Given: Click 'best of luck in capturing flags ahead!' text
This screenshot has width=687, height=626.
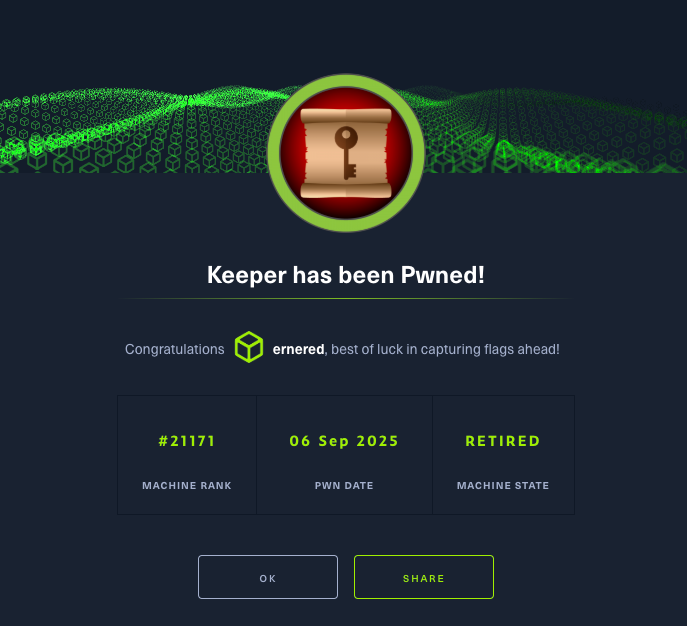Looking at the screenshot, I should pyautogui.click(x=445, y=349).
